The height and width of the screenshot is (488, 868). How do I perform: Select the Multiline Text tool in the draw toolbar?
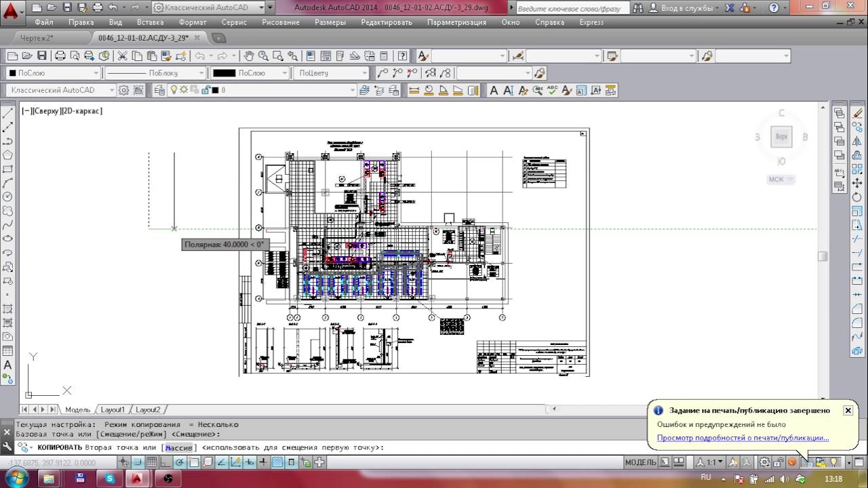(x=7, y=365)
